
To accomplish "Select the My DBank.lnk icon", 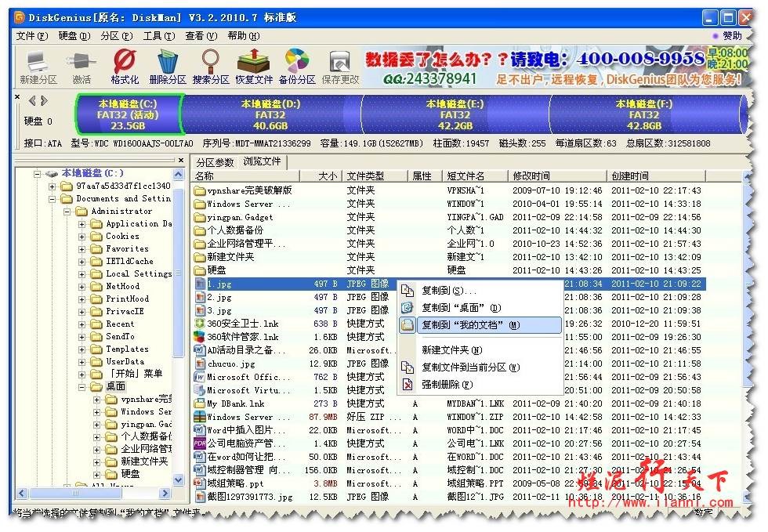I will click(x=199, y=404).
